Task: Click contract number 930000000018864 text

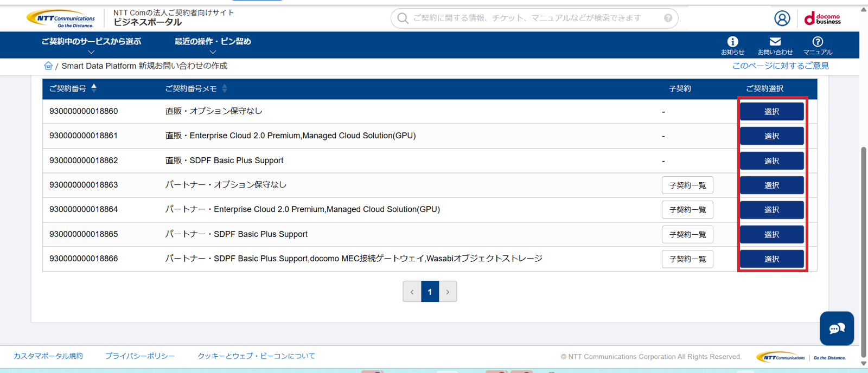Action: pyautogui.click(x=84, y=209)
